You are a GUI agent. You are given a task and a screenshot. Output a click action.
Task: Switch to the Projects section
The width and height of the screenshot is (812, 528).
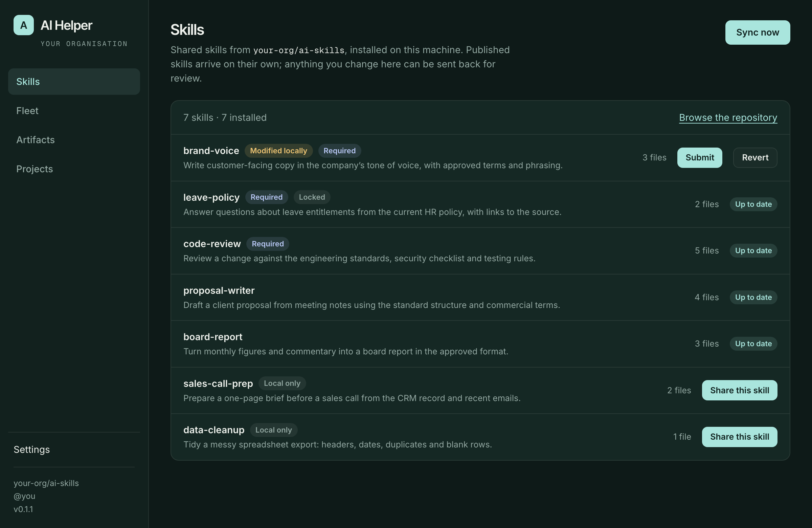[74, 169]
